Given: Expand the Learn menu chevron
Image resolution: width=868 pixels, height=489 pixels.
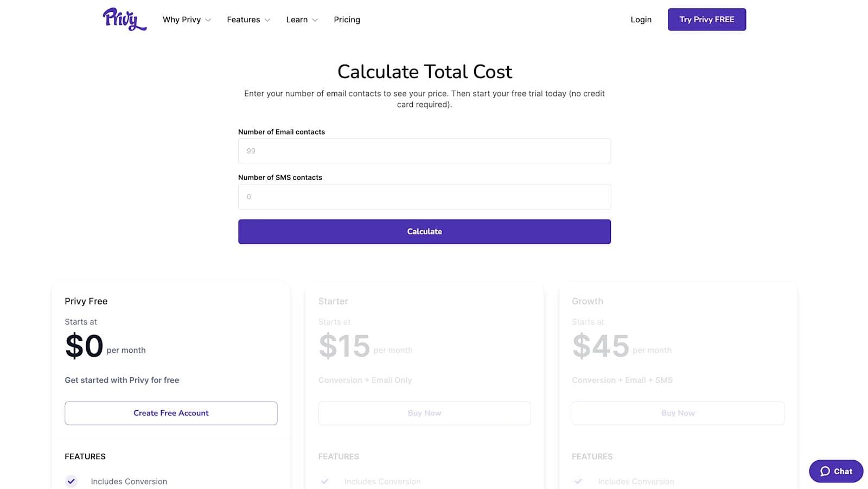Looking at the screenshot, I should pos(316,20).
